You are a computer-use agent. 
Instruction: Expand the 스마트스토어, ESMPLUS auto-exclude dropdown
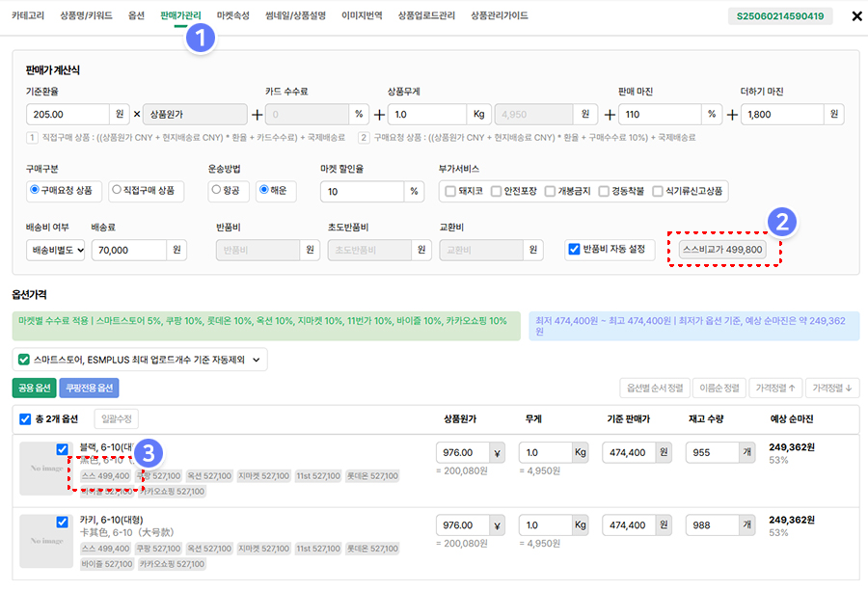click(139, 360)
